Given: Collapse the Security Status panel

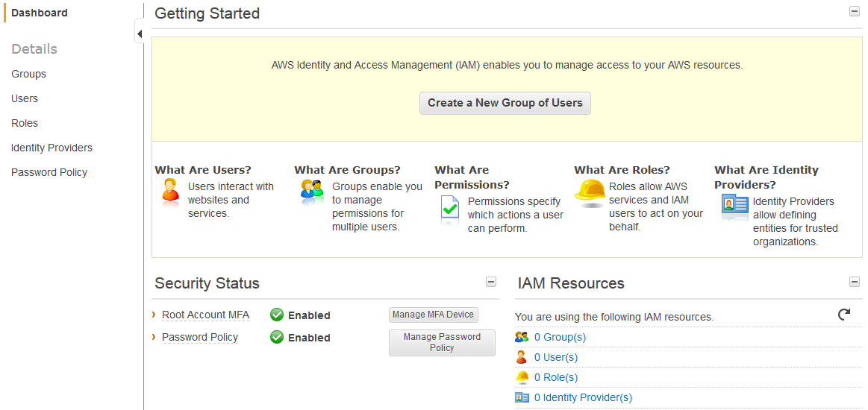Looking at the screenshot, I should [x=491, y=282].
